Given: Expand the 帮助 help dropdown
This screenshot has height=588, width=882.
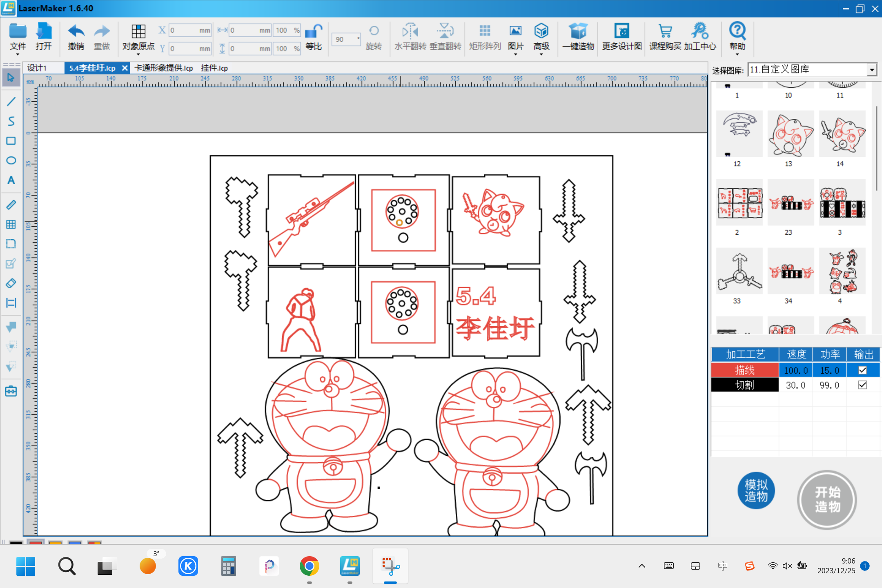Looking at the screenshot, I should pyautogui.click(x=737, y=54).
